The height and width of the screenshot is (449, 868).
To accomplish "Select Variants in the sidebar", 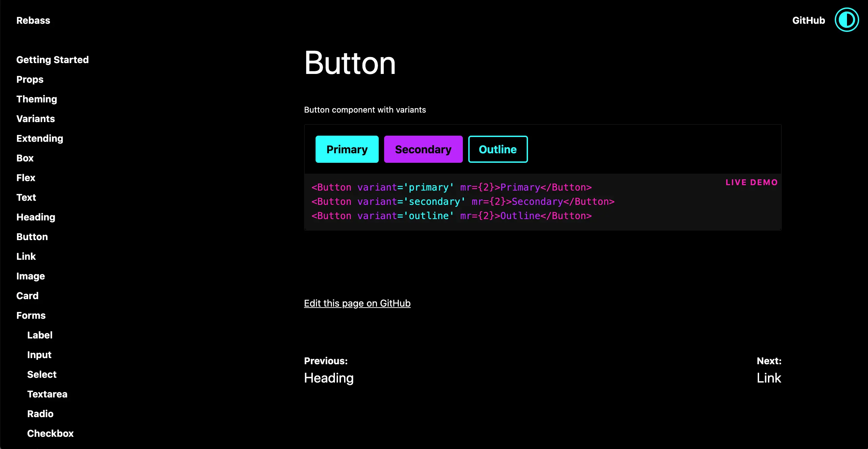I will coord(36,119).
